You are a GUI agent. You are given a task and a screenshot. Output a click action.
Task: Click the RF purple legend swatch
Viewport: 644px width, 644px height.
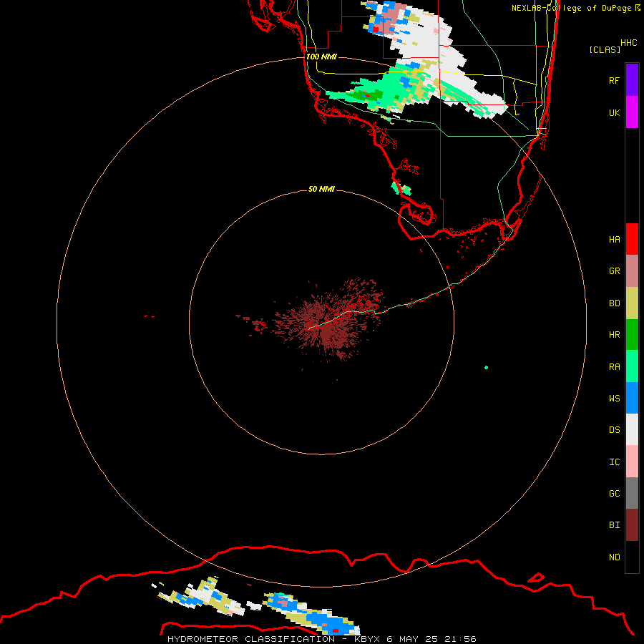pyautogui.click(x=632, y=80)
